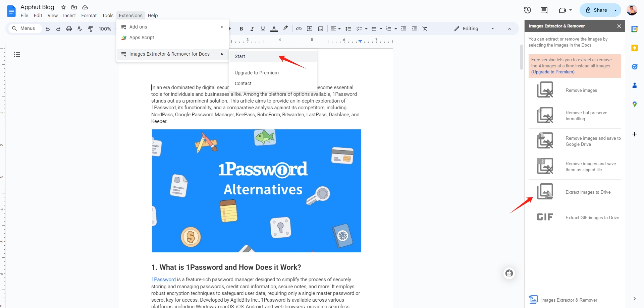Open the text alignment dropdown
Screen dimensions: 644x308
[x=336, y=29]
